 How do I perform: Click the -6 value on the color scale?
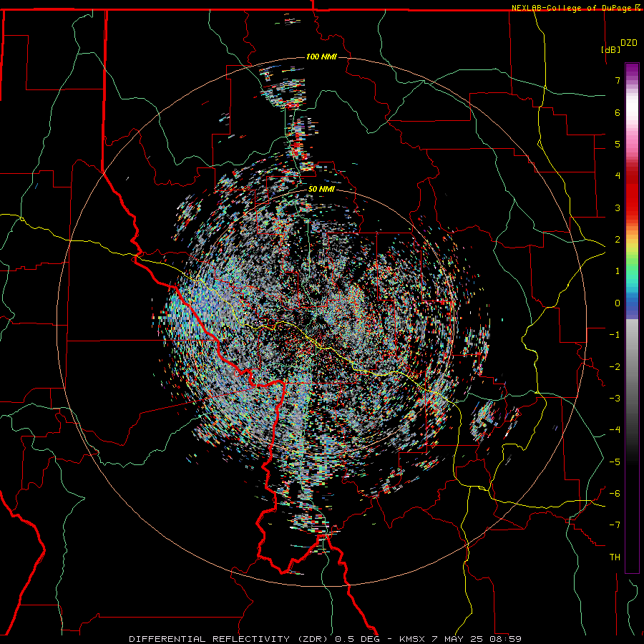tap(615, 493)
